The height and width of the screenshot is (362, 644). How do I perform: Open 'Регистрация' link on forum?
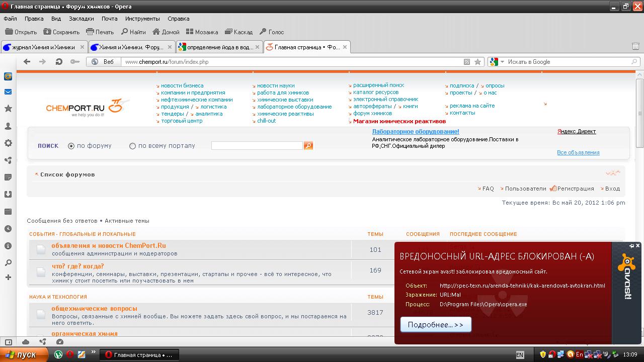(x=575, y=189)
